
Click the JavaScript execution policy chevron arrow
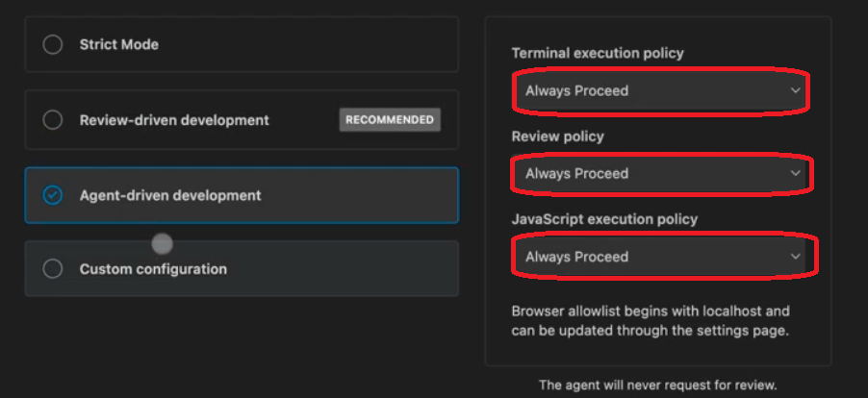pos(795,257)
